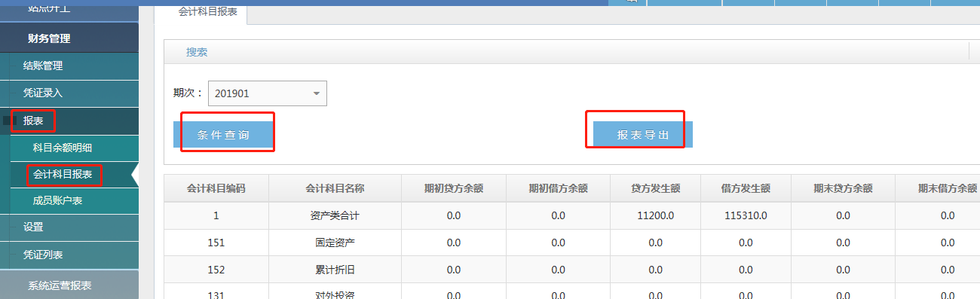This screenshot has width=980, height=299.
Task: Click the 期初借方余额 column header
Action: [558, 188]
